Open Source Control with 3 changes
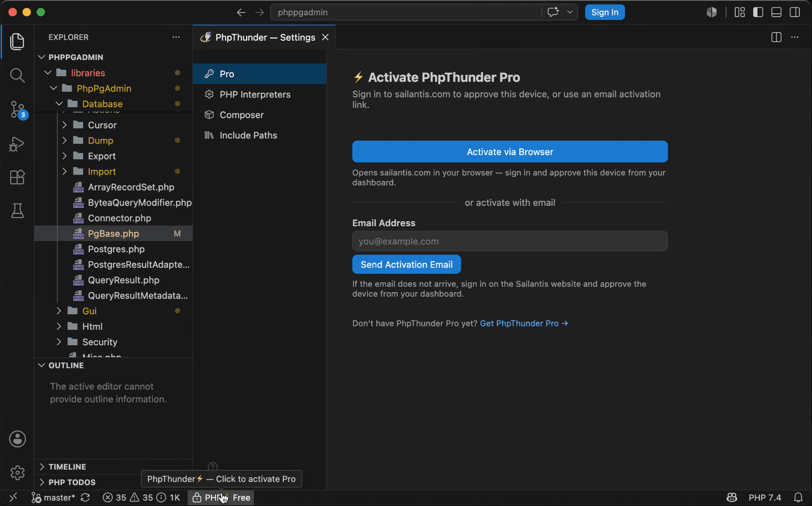The image size is (812, 506). (18, 110)
